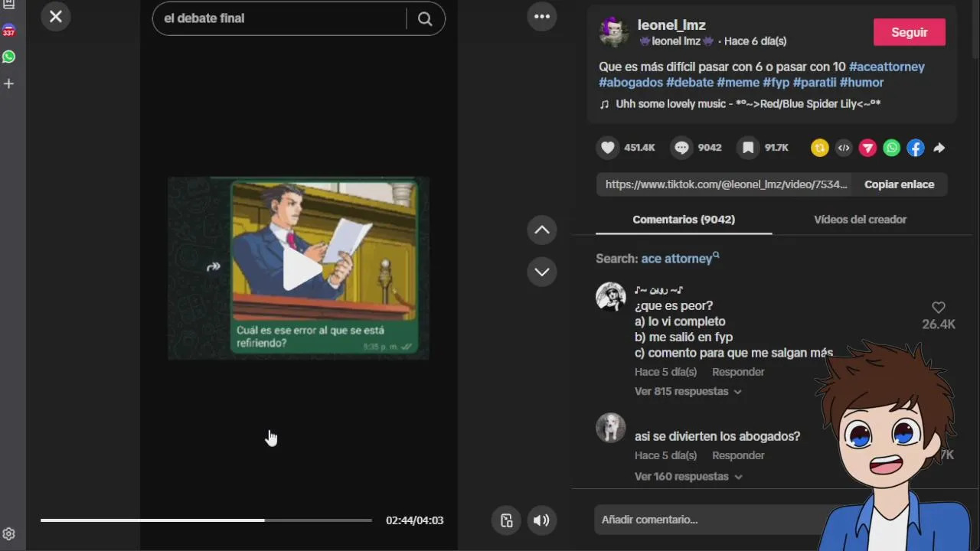Screen dimensions: 980x551
Task: Click the #debate hashtag
Action: pos(690,83)
